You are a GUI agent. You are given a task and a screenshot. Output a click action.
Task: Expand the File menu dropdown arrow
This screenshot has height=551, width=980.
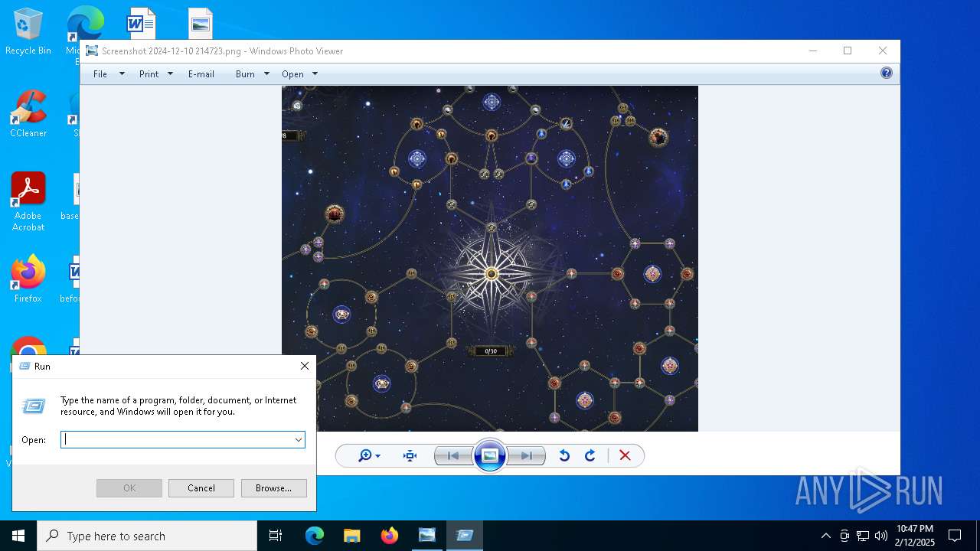[122, 73]
